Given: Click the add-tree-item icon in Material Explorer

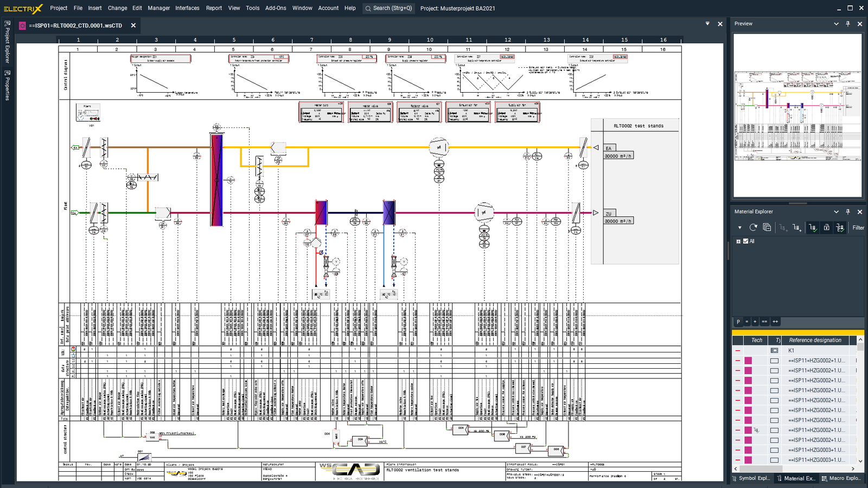Looking at the screenshot, I should click(796, 228).
